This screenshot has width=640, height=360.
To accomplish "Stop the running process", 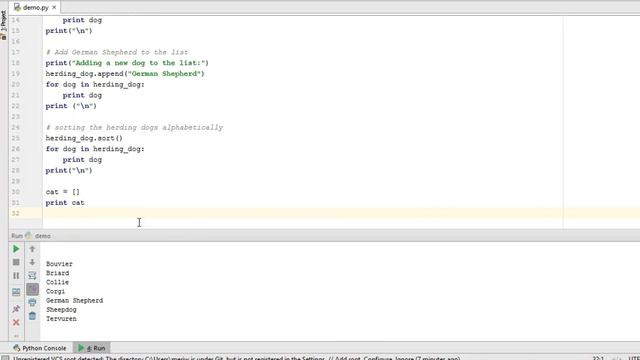I will [16, 262].
